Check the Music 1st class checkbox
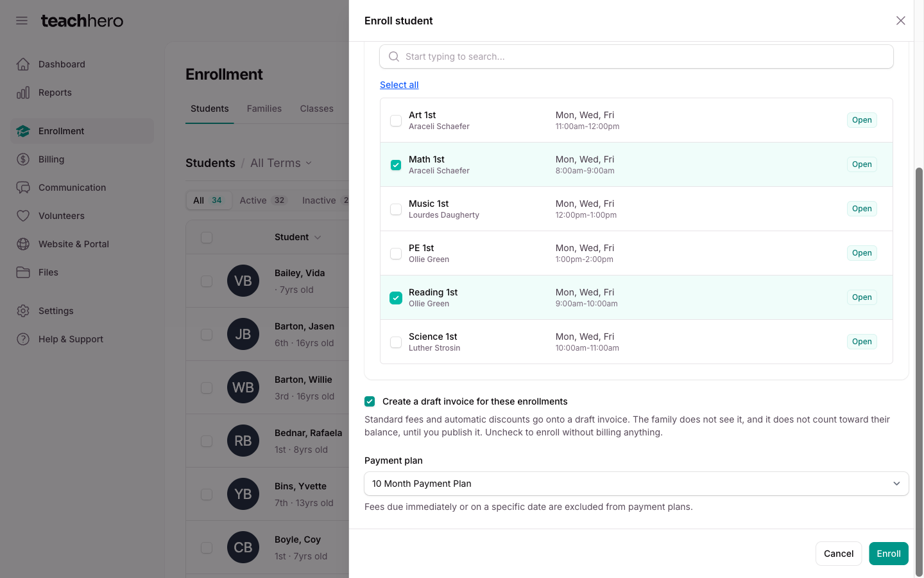Viewport: 924px width, 578px height. (x=396, y=209)
